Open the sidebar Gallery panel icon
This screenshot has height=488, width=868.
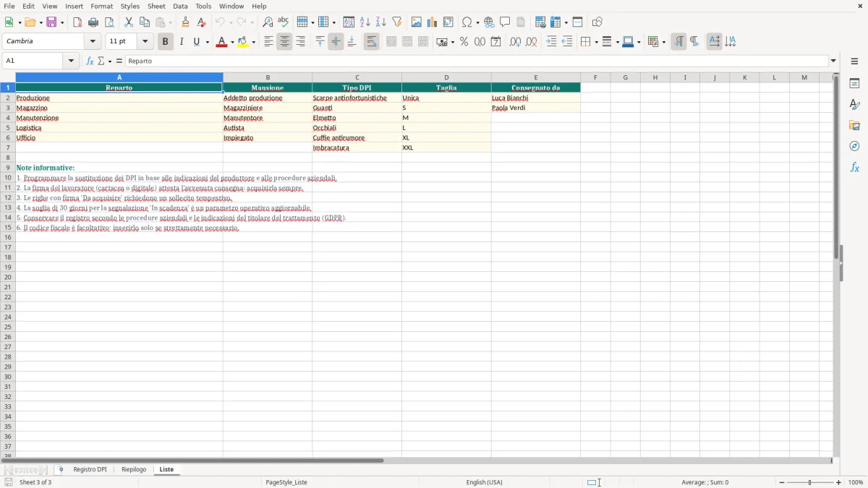click(x=854, y=126)
